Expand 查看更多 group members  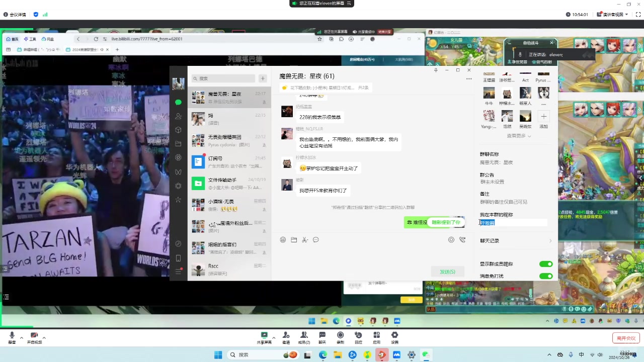(x=519, y=136)
